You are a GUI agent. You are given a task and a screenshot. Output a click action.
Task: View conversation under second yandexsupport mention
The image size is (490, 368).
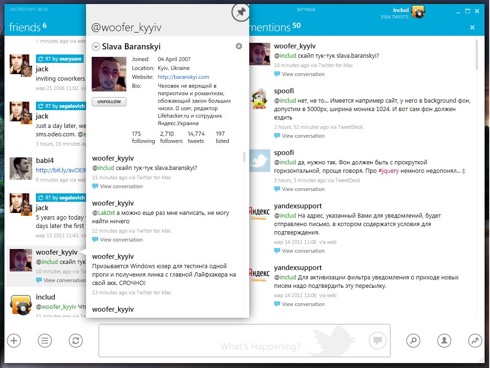tap(299, 304)
